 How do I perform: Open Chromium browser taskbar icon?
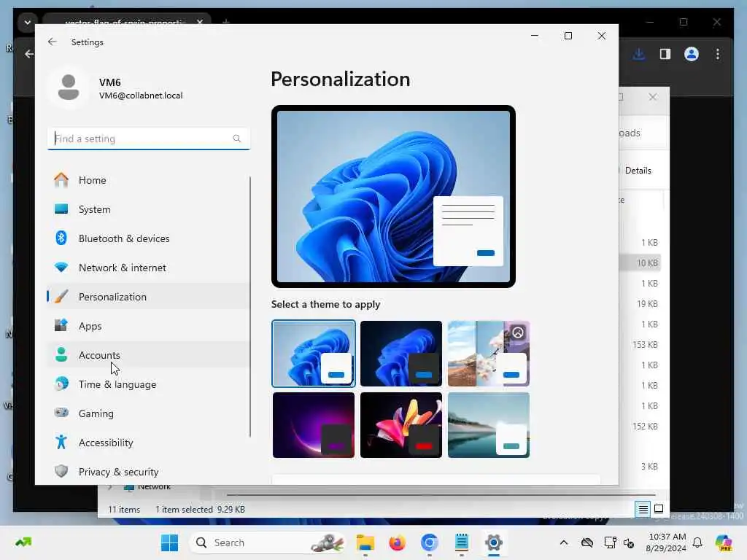click(429, 542)
